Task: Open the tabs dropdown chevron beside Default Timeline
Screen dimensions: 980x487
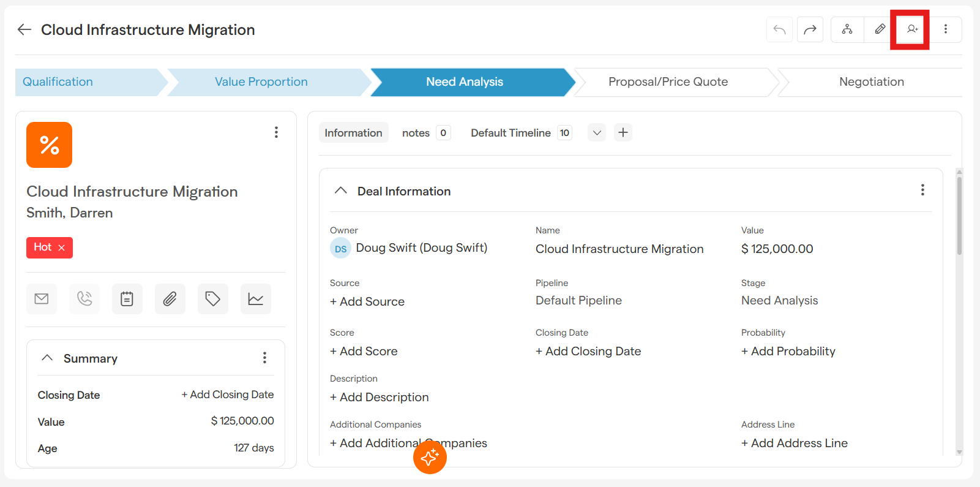Action: (x=597, y=133)
